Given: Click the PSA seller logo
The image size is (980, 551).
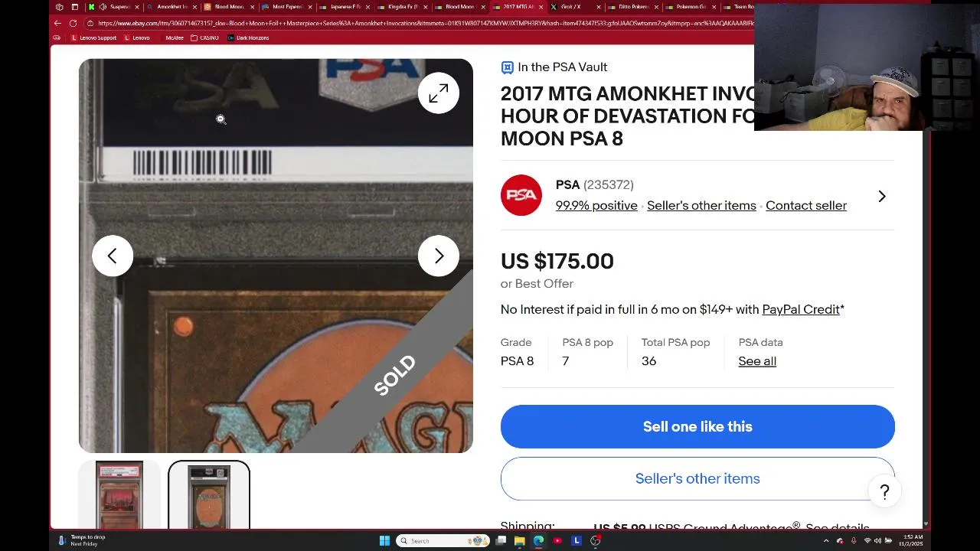Looking at the screenshot, I should (x=521, y=195).
